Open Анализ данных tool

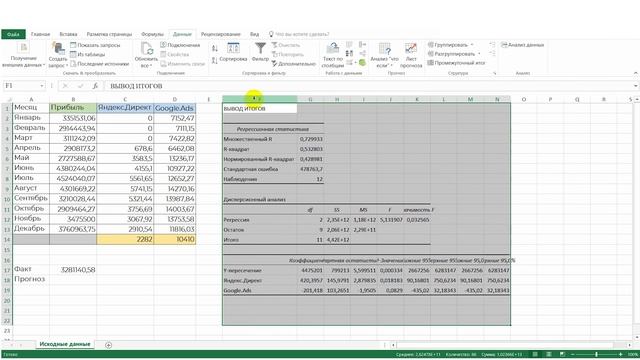522,45
